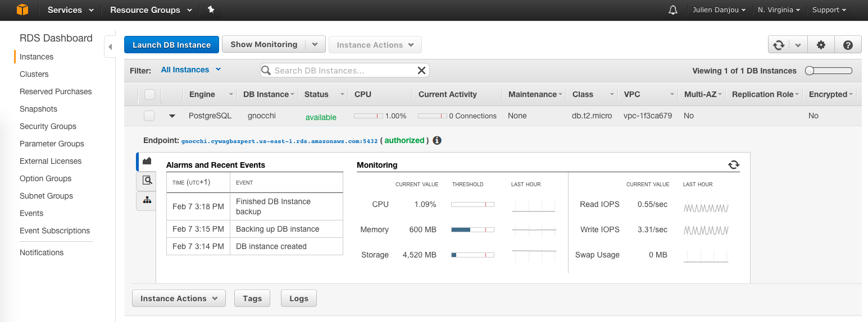This screenshot has width=868, height=322.
Task: Open the Resource Groups menu
Action: (x=151, y=10)
